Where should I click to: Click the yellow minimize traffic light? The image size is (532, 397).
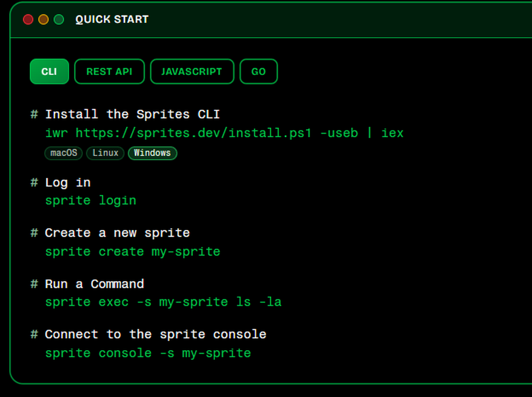(43, 19)
